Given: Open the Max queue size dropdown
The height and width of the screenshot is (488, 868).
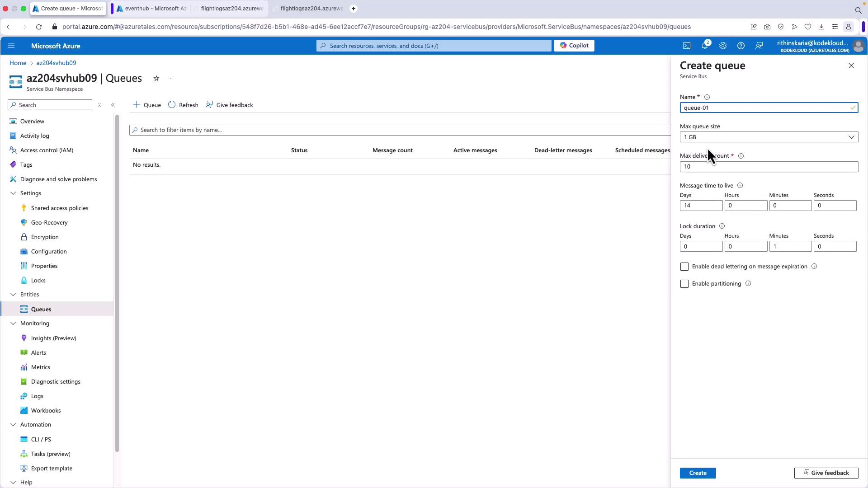Looking at the screenshot, I should [x=769, y=137].
